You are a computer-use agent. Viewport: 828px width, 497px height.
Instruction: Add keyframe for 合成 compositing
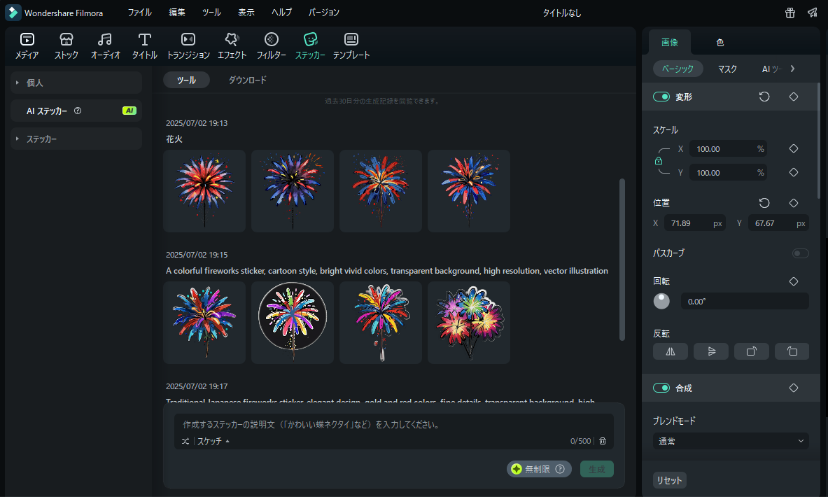point(794,388)
